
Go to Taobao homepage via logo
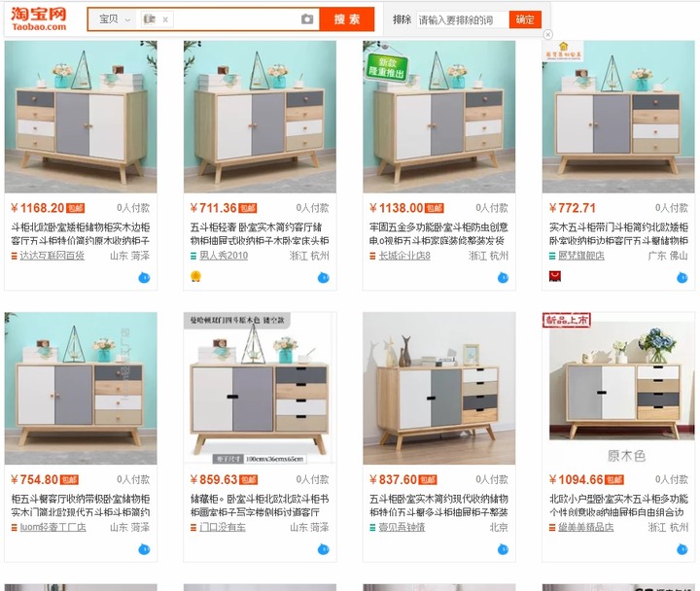coord(39,19)
